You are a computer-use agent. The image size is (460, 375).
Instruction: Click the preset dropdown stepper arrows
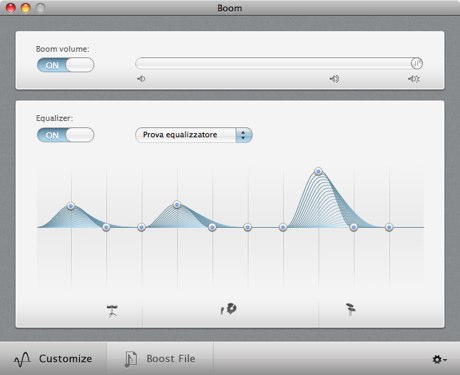244,135
